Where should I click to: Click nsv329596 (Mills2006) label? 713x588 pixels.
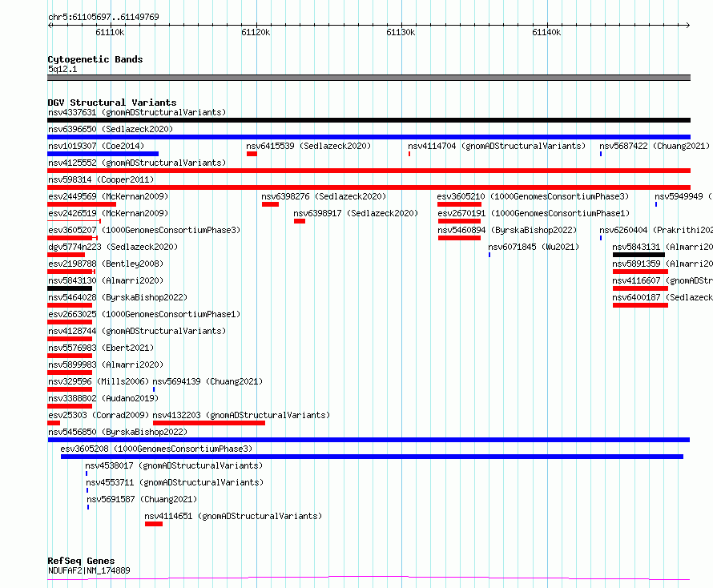99,381
